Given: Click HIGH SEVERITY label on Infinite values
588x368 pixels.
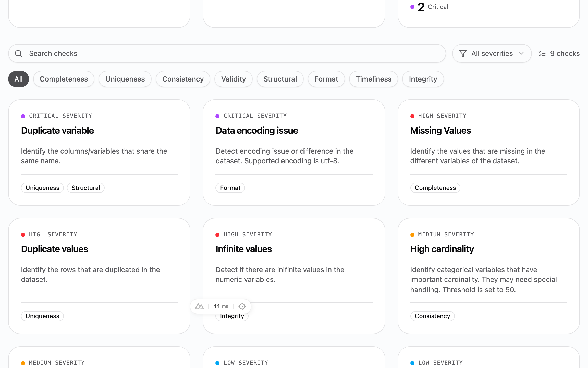Looking at the screenshot, I should [x=248, y=234].
